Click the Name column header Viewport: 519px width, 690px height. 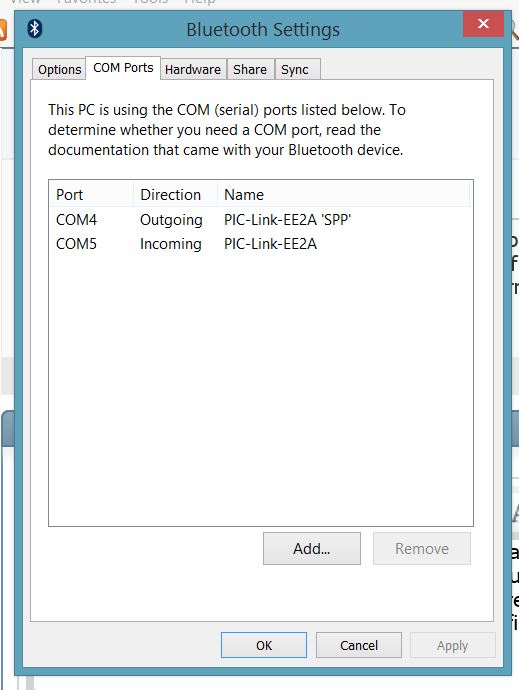tap(344, 195)
